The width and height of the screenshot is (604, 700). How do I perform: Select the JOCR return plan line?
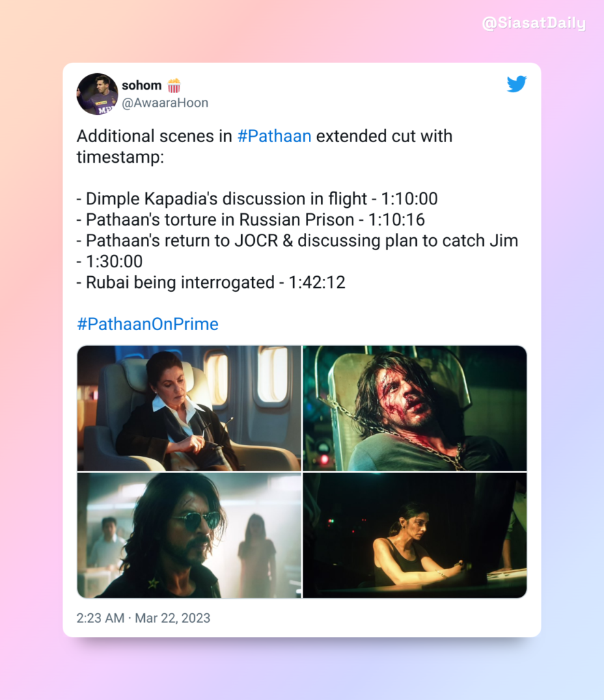point(297,251)
